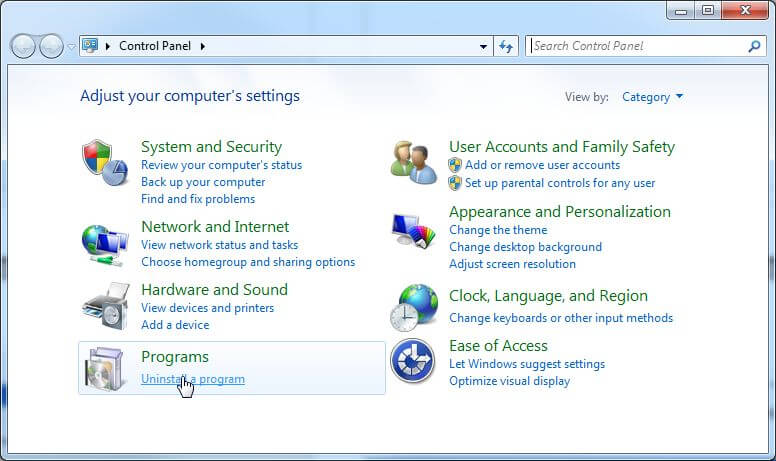Screen dimensions: 776x461
Task: Click Uninstall a program link
Action: [193, 379]
